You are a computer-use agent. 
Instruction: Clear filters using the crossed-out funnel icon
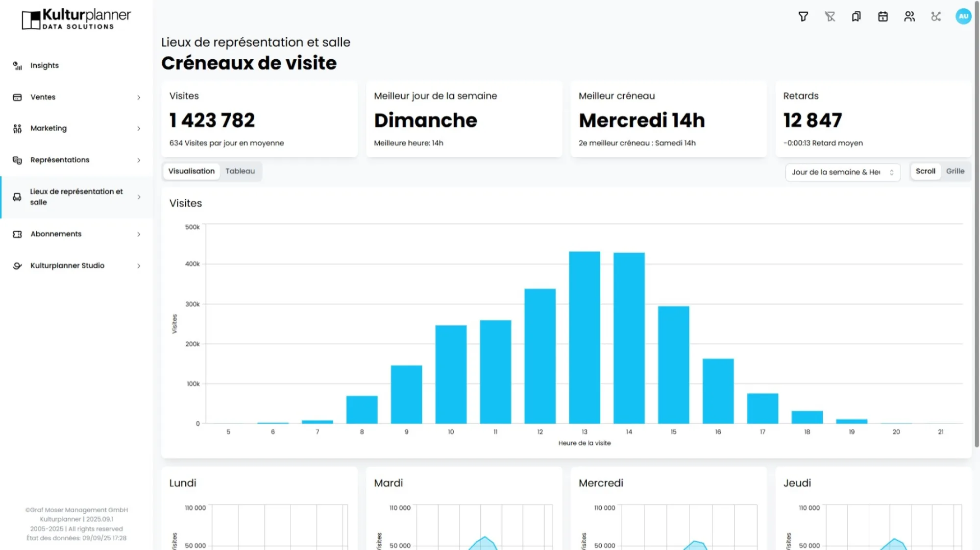click(x=830, y=17)
